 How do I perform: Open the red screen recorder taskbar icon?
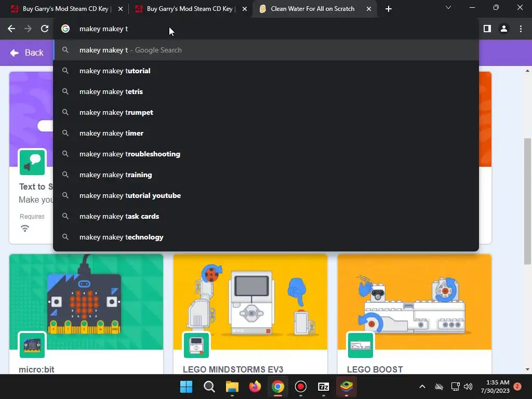click(301, 387)
